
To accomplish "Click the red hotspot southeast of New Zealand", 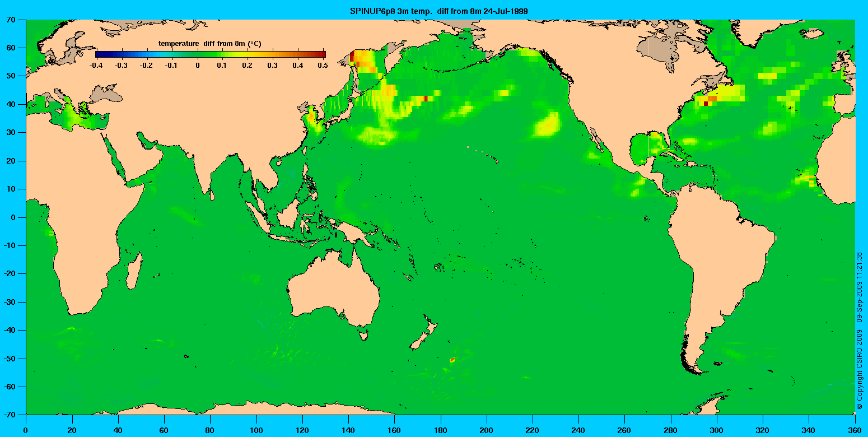I will click(x=452, y=360).
